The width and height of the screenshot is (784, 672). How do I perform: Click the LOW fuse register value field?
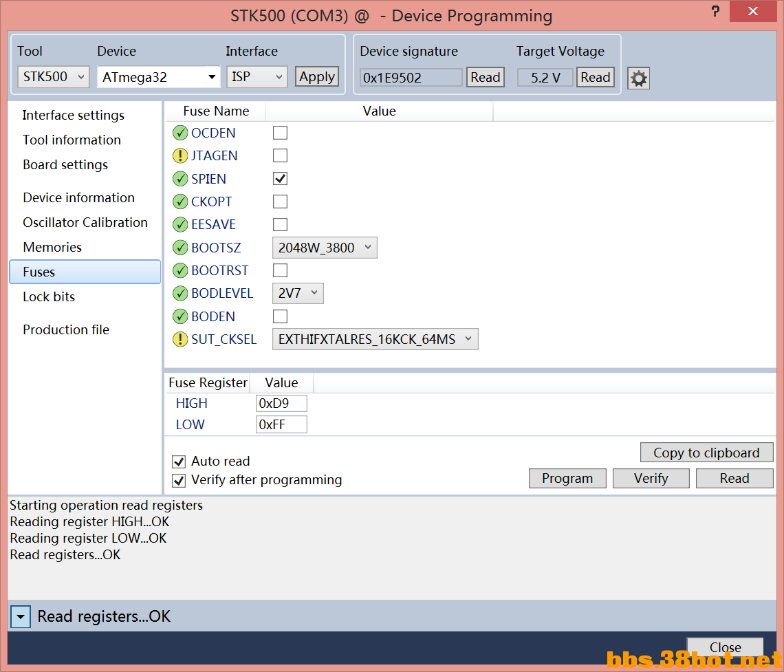click(281, 425)
